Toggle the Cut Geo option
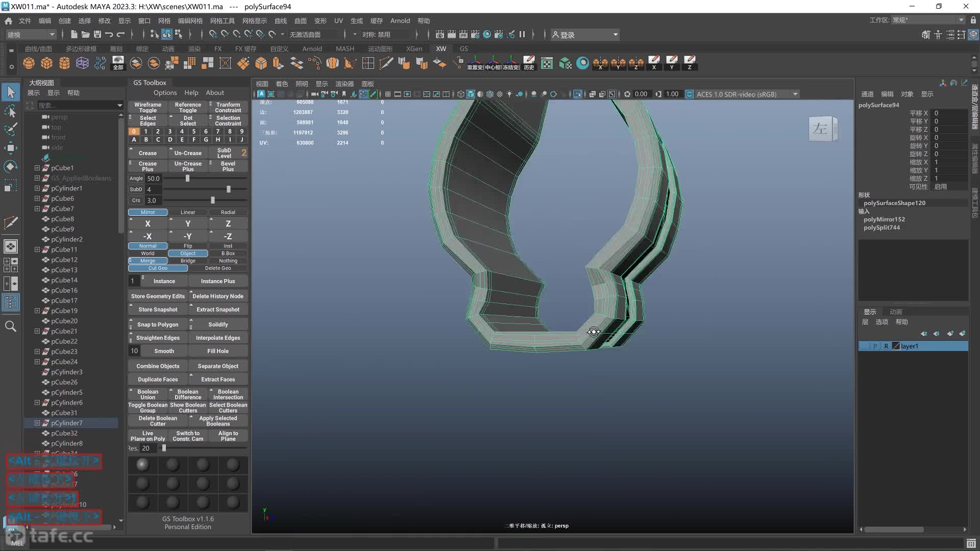Screen dimensions: 980x551 (158, 268)
